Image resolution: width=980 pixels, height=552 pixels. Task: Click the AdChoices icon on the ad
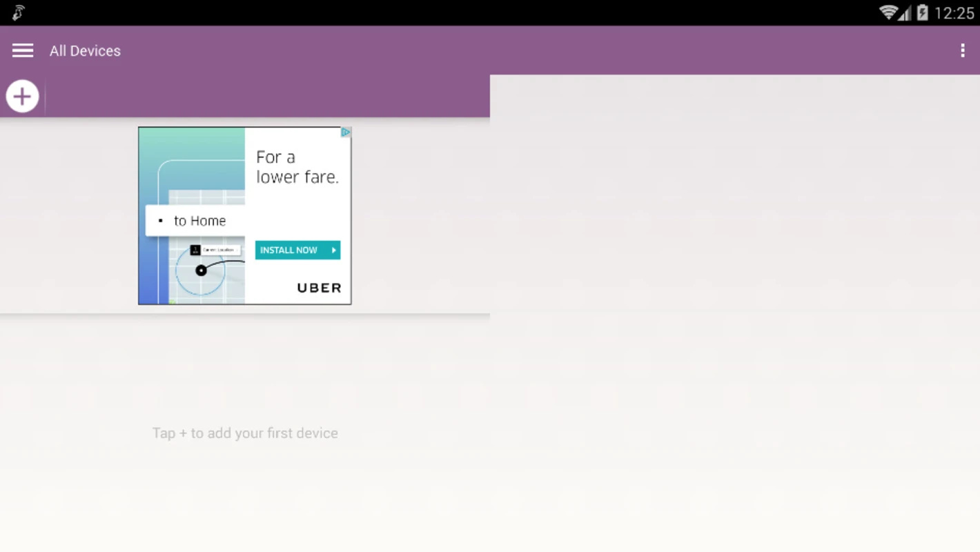coord(346,132)
